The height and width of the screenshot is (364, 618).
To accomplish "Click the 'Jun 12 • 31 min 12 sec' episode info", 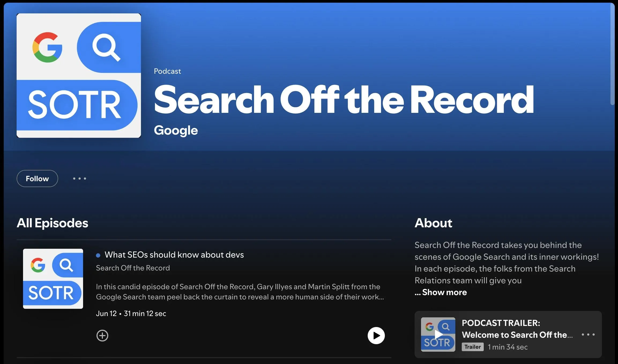I will click(131, 314).
